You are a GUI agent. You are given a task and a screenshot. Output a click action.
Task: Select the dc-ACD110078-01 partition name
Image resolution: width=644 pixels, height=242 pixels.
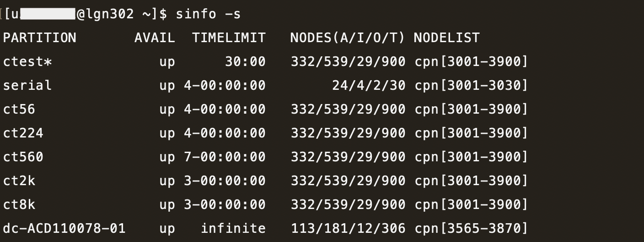[x=64, y=228]
